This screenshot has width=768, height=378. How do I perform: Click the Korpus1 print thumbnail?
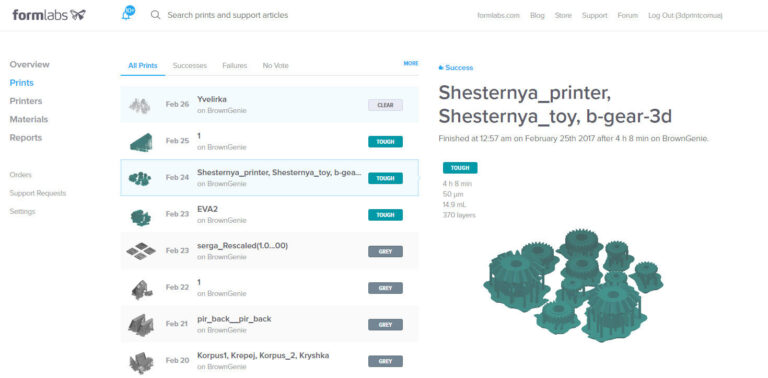click(141, 362)
